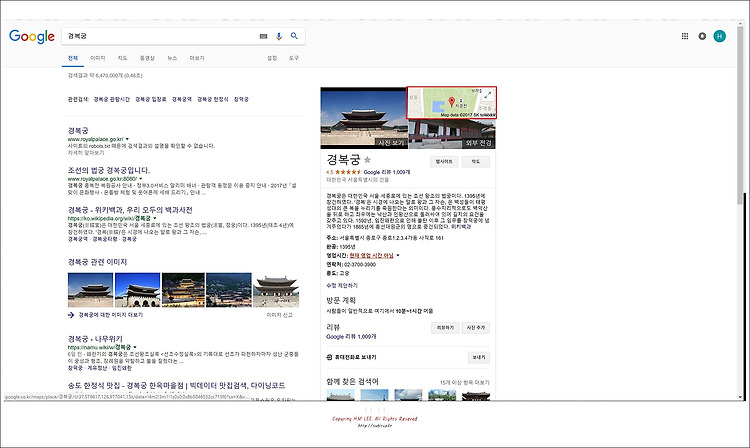Click related search 경복궁 입장료
This screenshot has width=750, height=448.
pyautogui.click(x=151, y=99)
